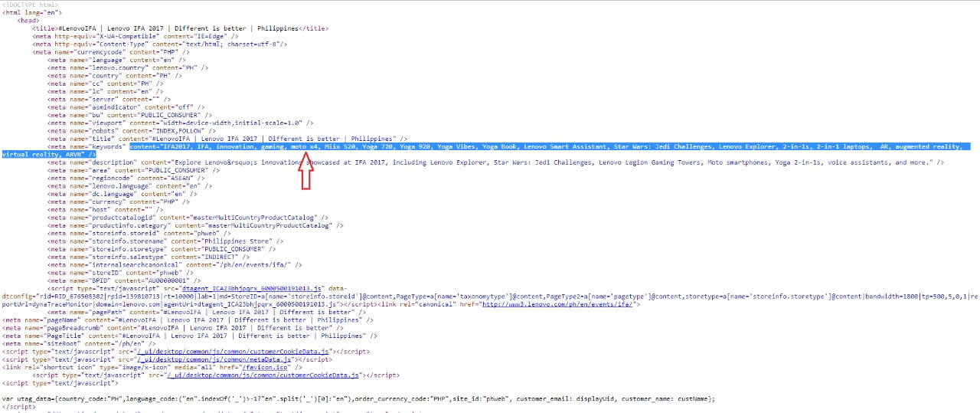Screen dimensions: 980x413
Task: Click the viewport meta line
Action: tap(181, 123)
